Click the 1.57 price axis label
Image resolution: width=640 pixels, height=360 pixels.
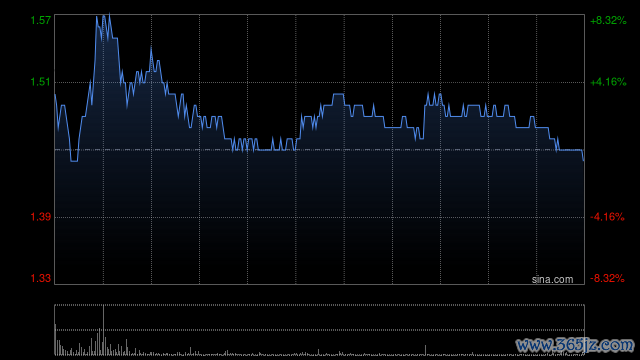[x=41, y=20]
